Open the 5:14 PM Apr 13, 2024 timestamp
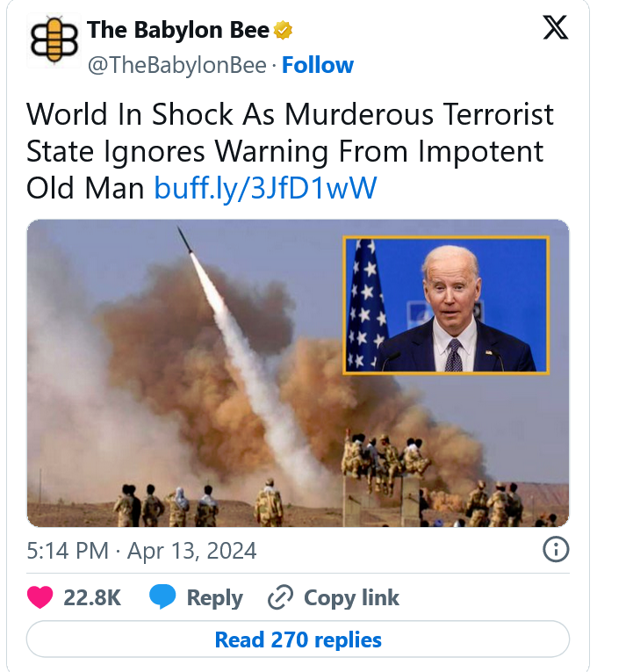 point(141,551)
